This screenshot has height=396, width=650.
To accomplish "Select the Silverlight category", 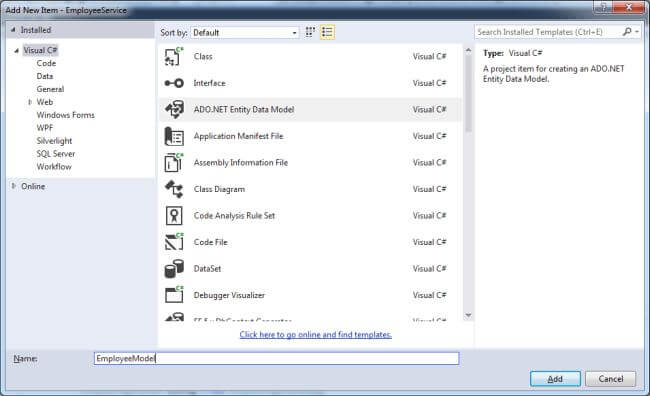I will (54, 141).
